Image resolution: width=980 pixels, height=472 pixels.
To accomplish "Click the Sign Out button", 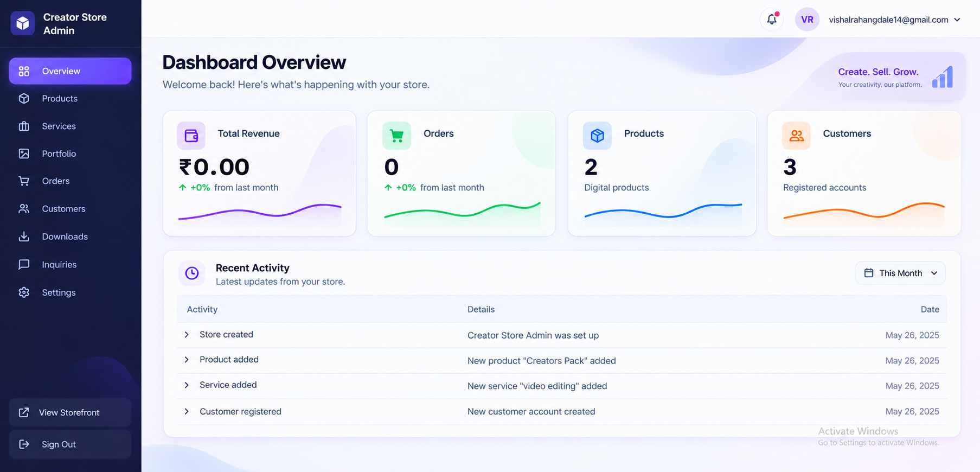I will (x=70, y=444).
